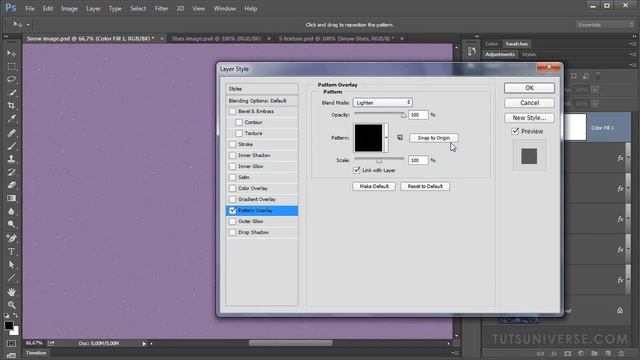
Task: Enable the Stroke checkbox
Action: [233, 144]
